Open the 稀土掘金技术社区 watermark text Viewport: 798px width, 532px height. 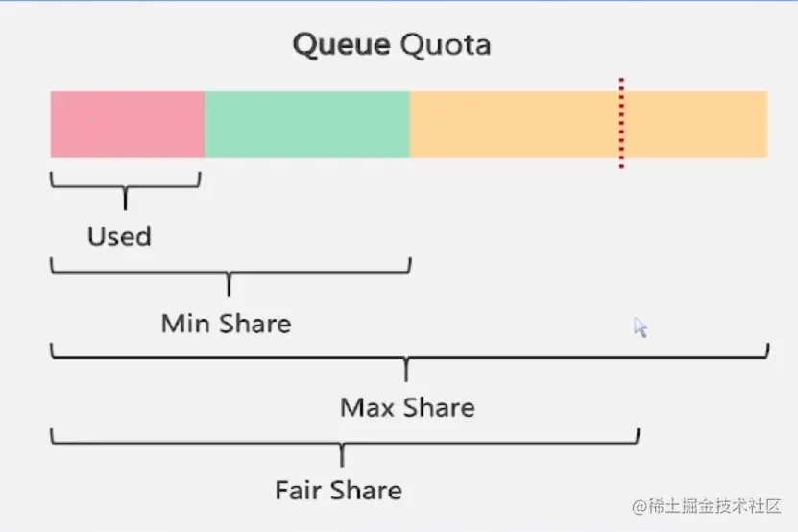[x=716, y=506]
